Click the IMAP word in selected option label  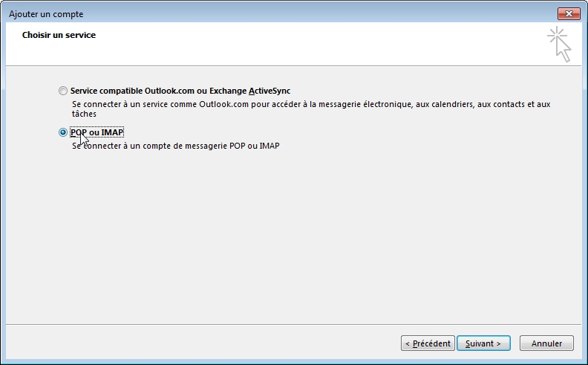tap(112, 132)
